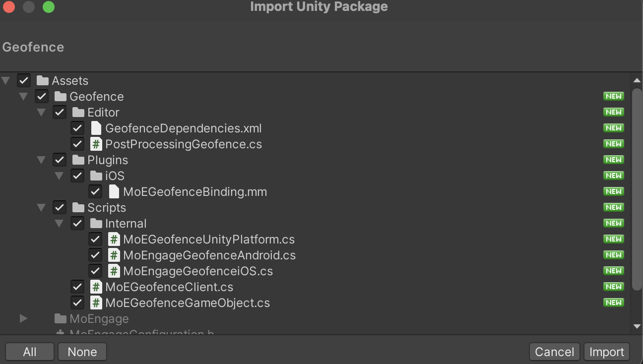Select the MoEGeofenceClient.cs file name

[169, 287]
